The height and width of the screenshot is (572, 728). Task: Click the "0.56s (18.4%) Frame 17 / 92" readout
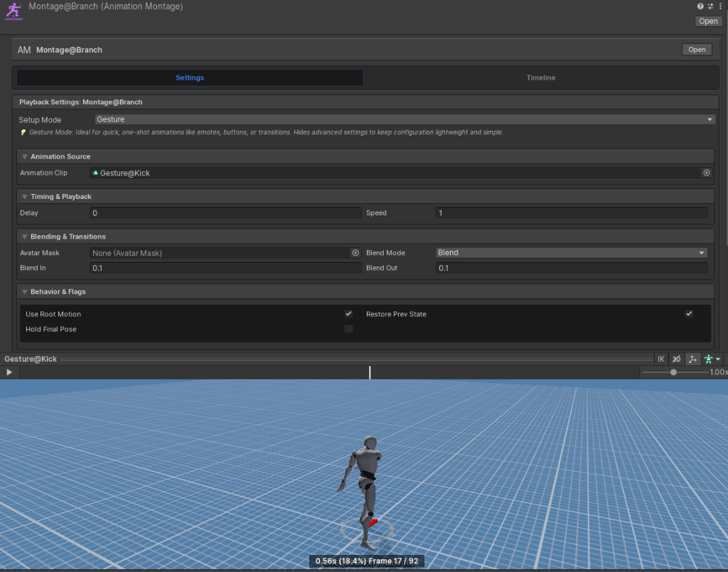pyautogui.click(x=367, y=561)
